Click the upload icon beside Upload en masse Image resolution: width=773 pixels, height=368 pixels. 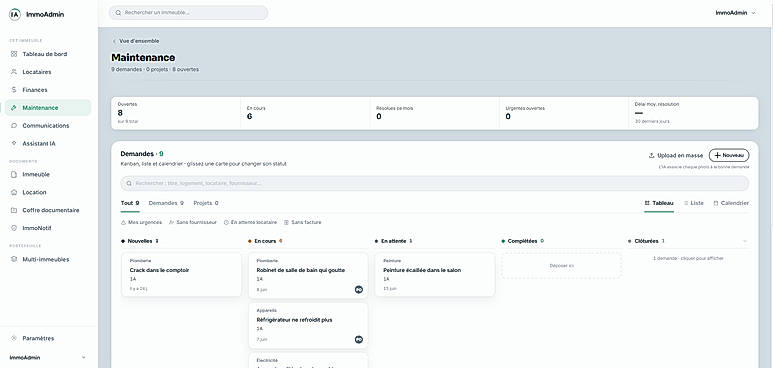(x=651, y=155)
